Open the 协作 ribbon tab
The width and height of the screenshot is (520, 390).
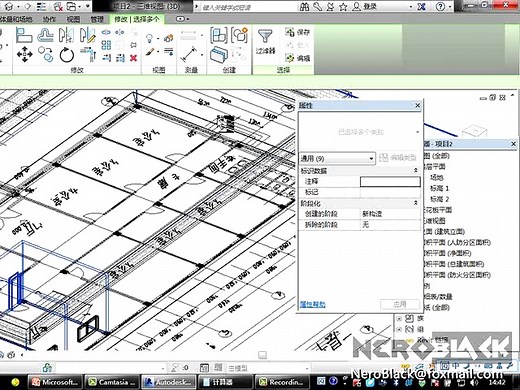(49, 19)
